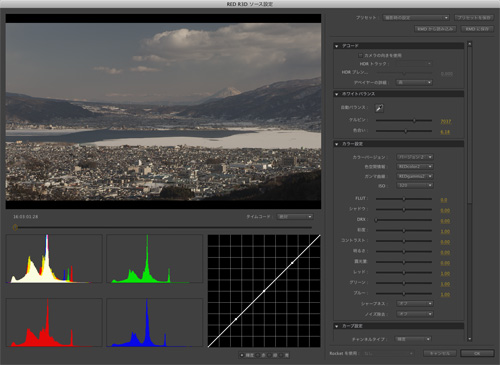
Task: Collapse the ホワイトバランス section
Action: pos(337,94)
